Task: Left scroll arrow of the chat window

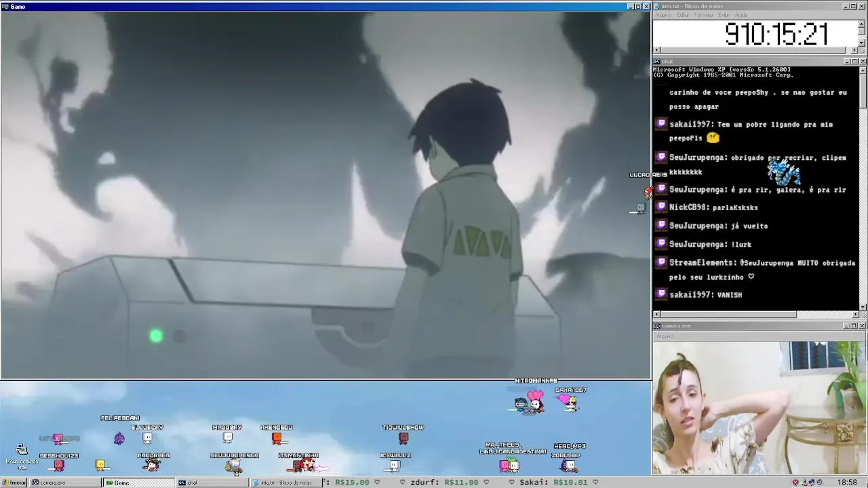Action: (656, 314)
